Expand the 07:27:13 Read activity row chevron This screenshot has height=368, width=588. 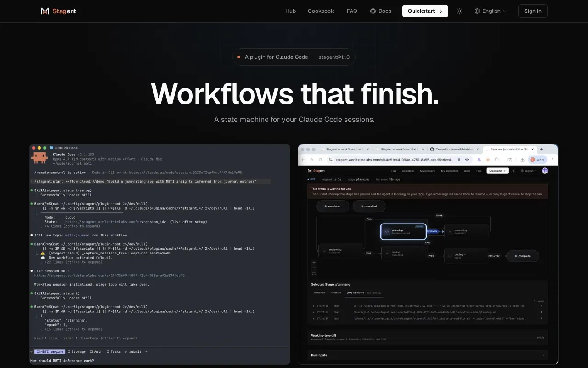pyautogui.click(x=541, y=312)
